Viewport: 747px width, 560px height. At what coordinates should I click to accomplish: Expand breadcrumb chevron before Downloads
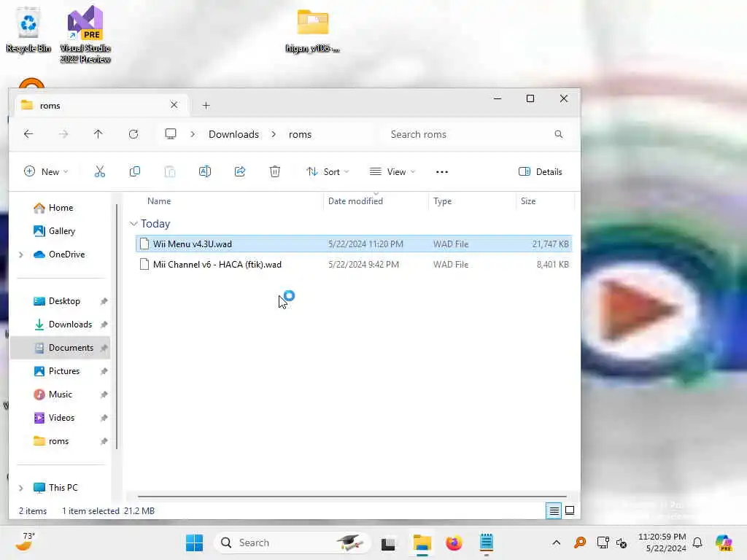(193, 134)
